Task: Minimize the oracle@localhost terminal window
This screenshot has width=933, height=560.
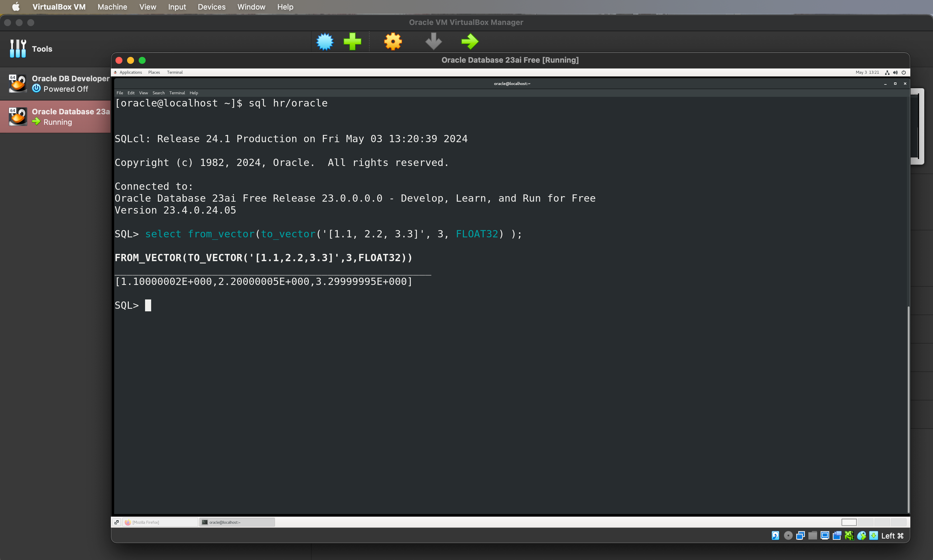Action: click(x=885, y=84)
